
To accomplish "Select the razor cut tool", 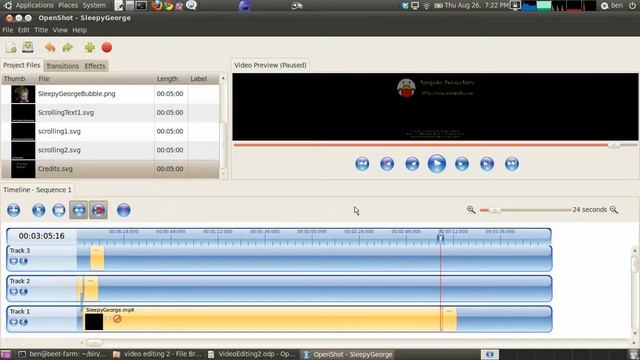I will 59,210.
